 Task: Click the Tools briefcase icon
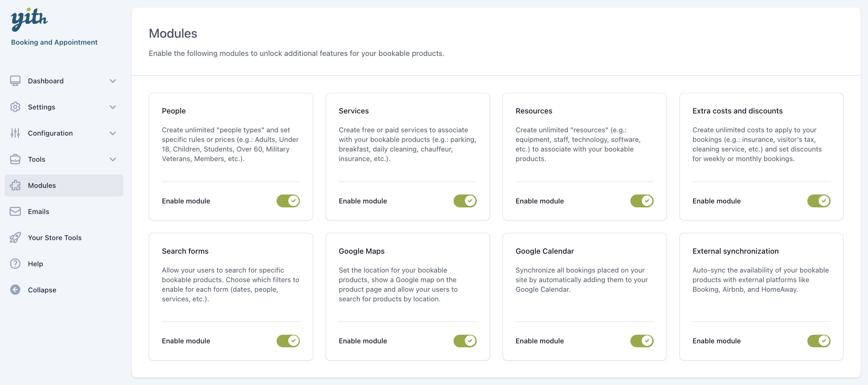pos(15,159)
